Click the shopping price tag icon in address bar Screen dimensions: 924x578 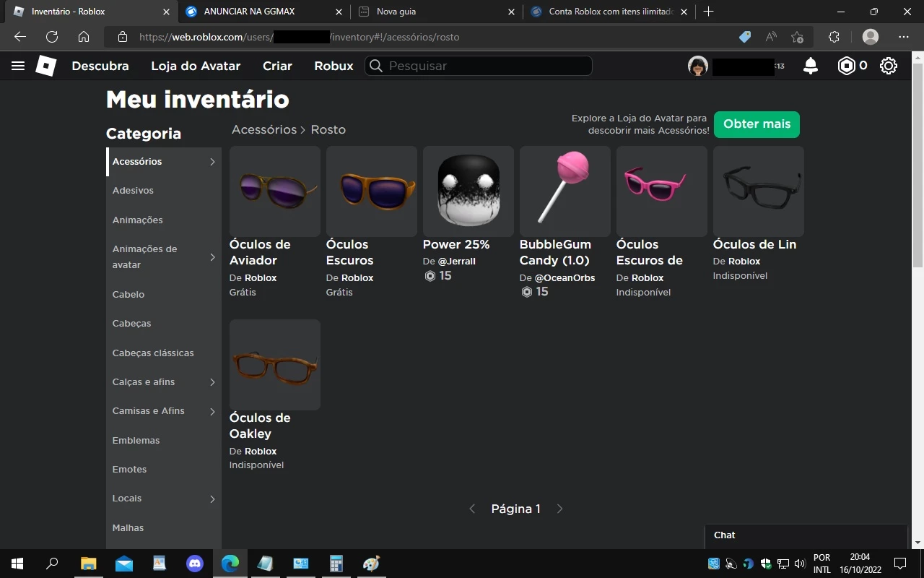pos(745,37)
